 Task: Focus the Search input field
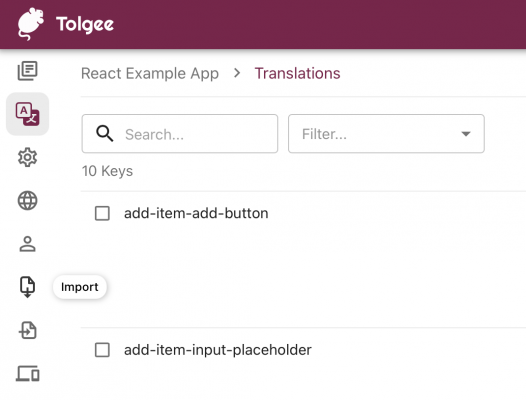[180, 134]
